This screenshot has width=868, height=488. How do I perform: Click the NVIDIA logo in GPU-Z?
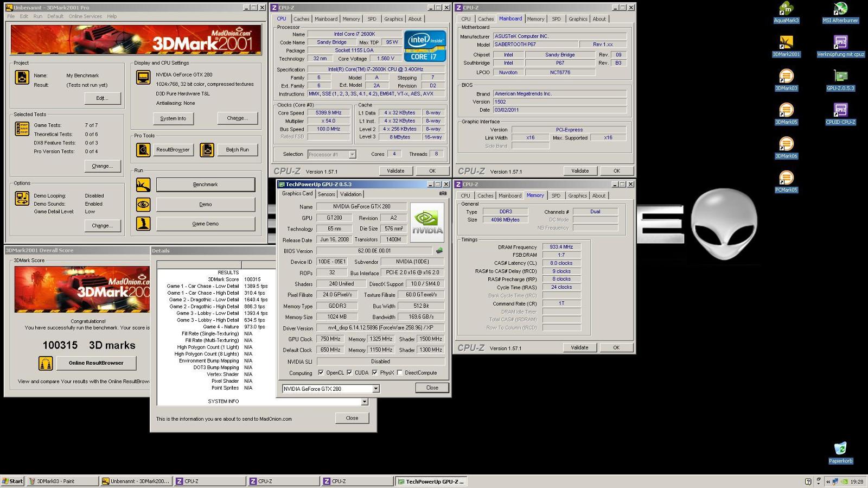tap(427, 223)
